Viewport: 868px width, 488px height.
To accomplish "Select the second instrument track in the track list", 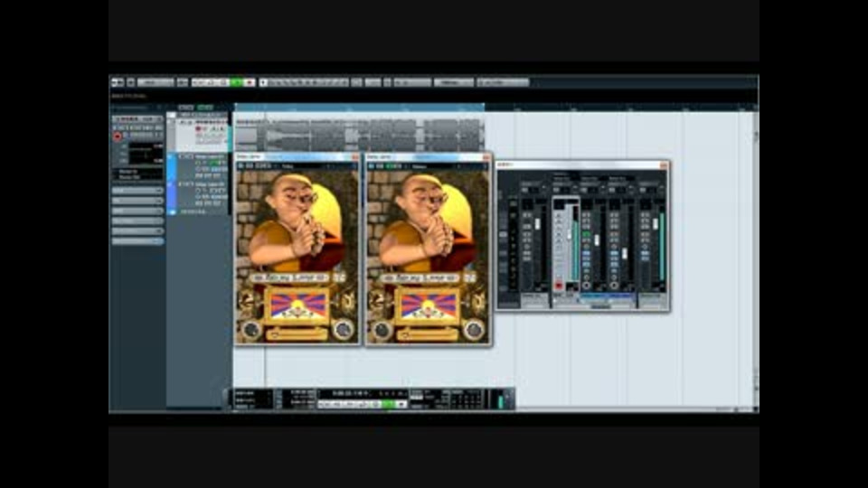I will click(x=199, y=193).
